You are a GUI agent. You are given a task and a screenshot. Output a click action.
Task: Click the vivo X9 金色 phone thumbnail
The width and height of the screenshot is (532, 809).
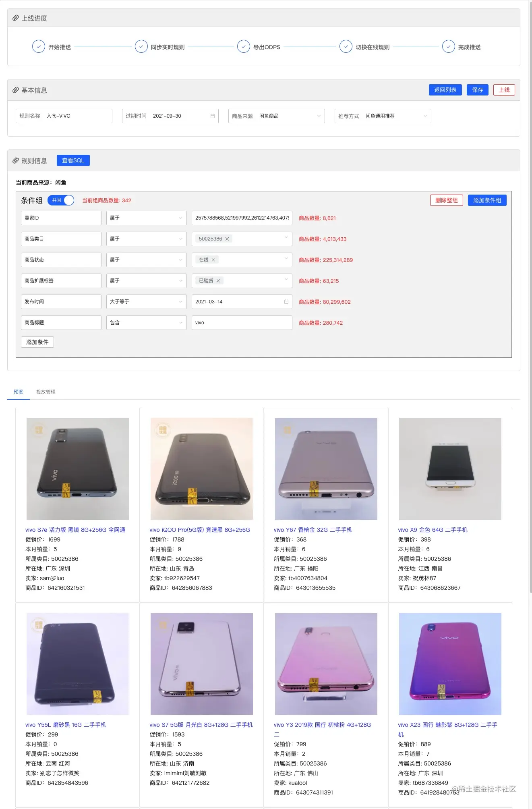coord(450,469)
